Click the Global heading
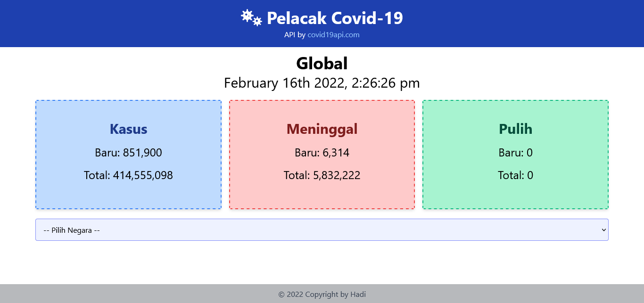644x303 pixels. point(322,64)
